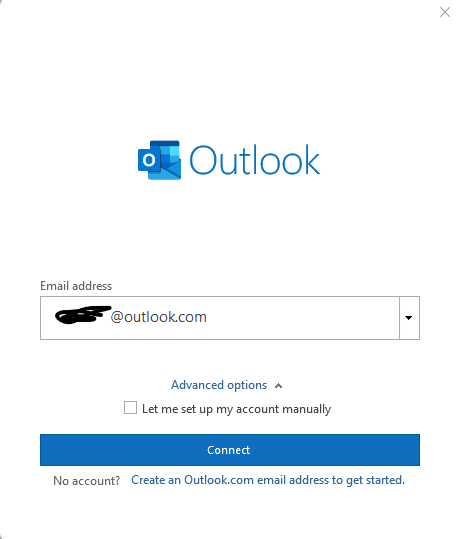
Task: Close the Outlook setup dialog
Action: [x=445, y=12]
